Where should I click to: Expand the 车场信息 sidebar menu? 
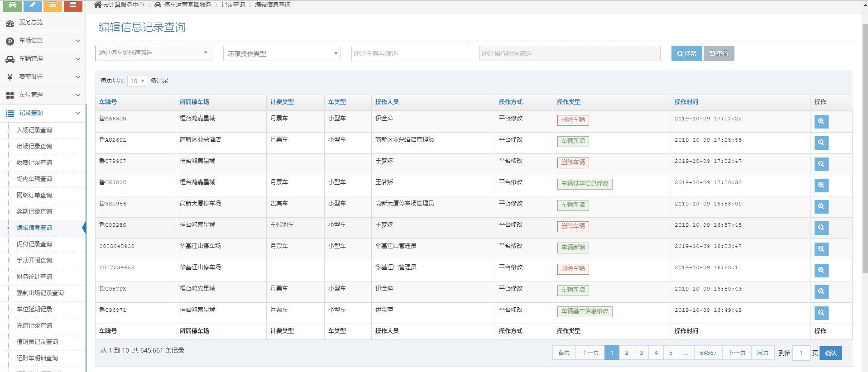pyautogui.click(x=43, y=41)
